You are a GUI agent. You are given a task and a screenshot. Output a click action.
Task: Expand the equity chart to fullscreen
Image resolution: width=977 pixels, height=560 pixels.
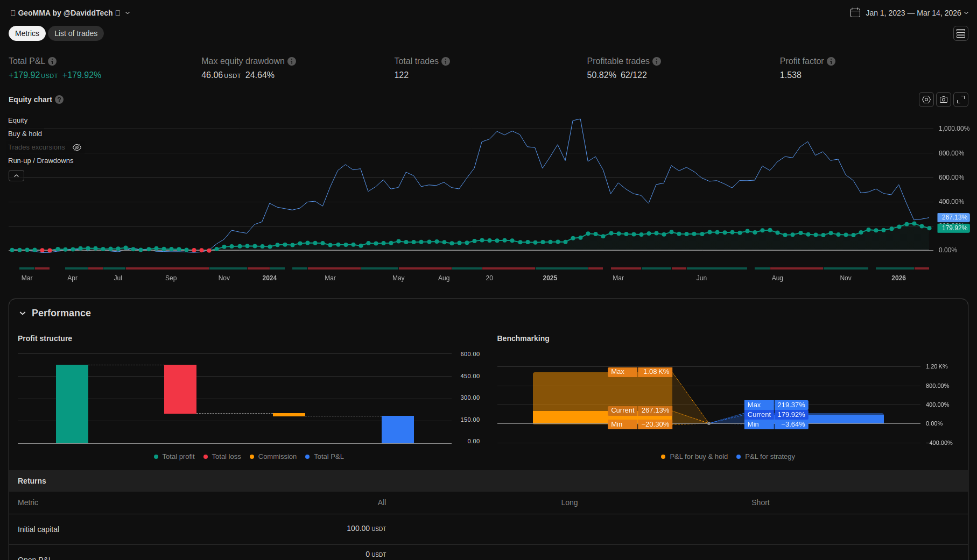pyautogui.click(x=960, y=100)
